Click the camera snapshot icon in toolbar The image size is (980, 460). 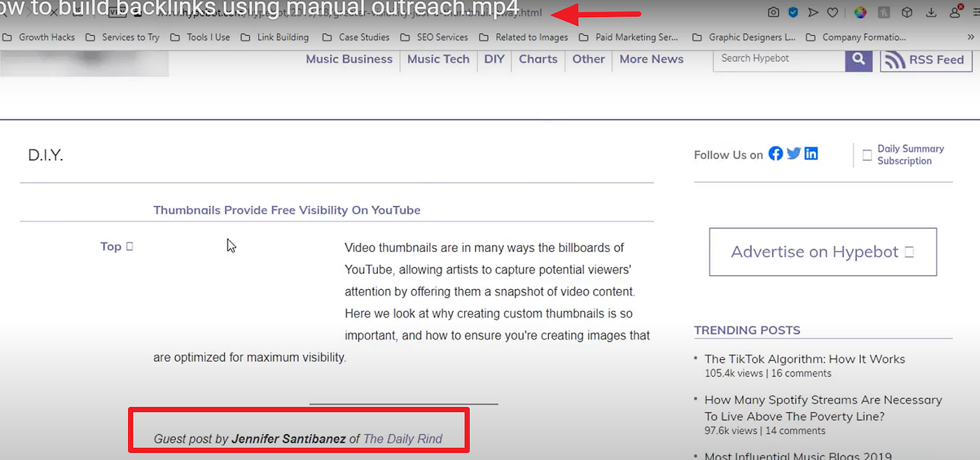click(x=773, y=13)
